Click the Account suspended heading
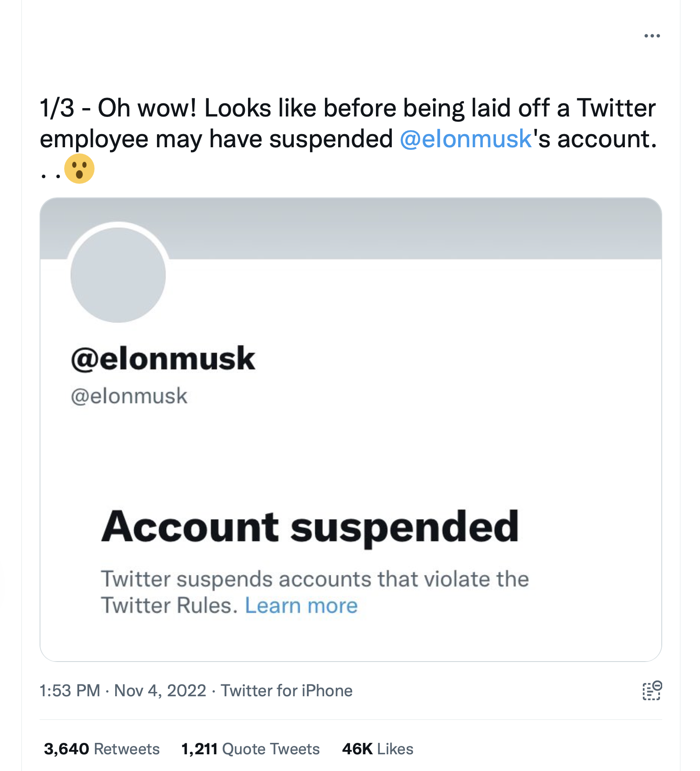The height and width of the screenshot is (771, 700). (310, 527)
